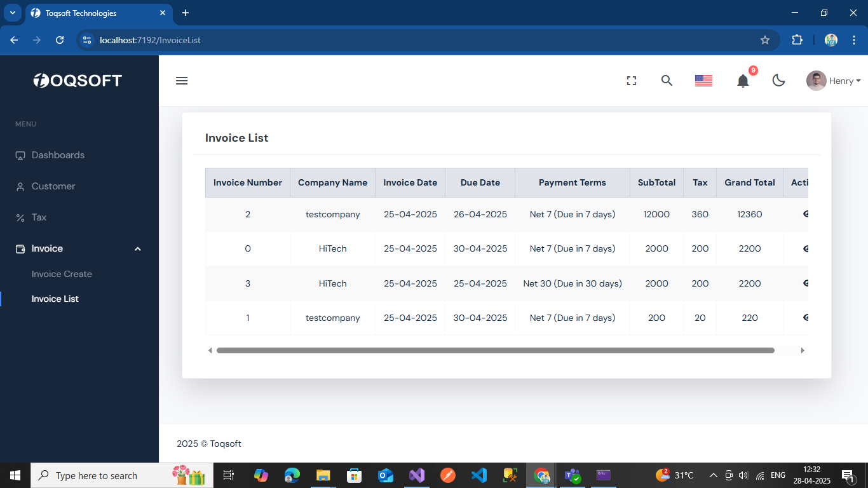Viewport: 868px width, 488px height.
Task: Reload the page
Action: pos(60,40)
